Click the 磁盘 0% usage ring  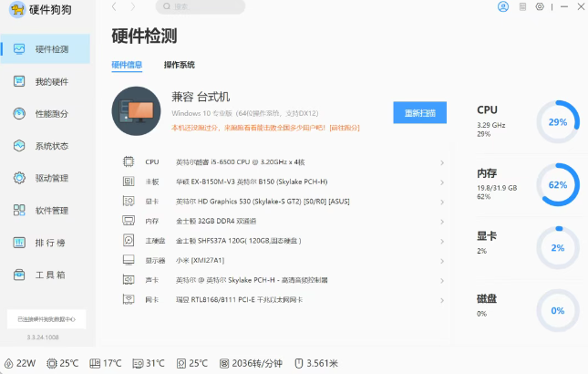(558, 310)
